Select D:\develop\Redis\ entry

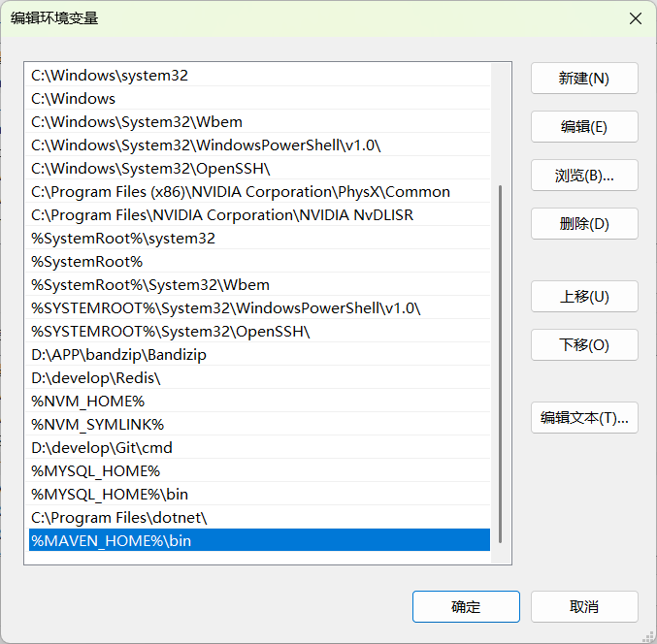(x=259, y=378)
